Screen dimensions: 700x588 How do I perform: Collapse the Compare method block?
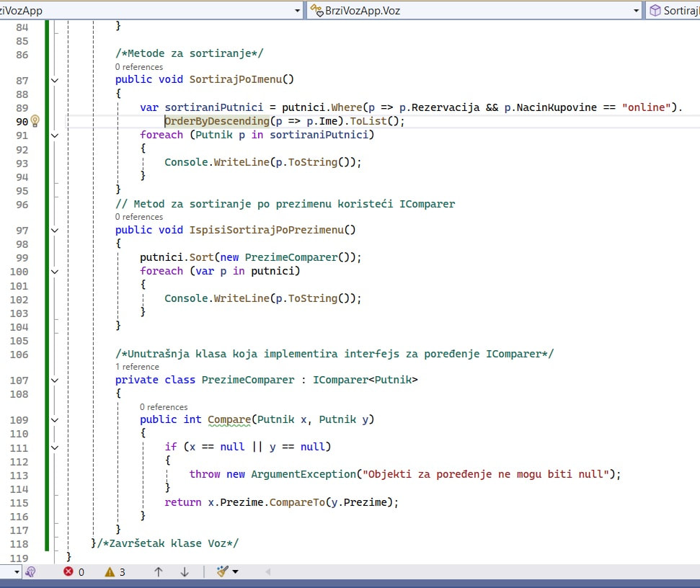pyautogui.click(x=55, y=420)
